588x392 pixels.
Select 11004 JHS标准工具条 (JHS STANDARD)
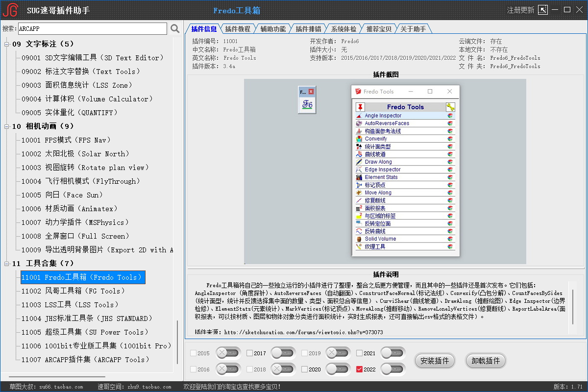[x=87, y=318]
